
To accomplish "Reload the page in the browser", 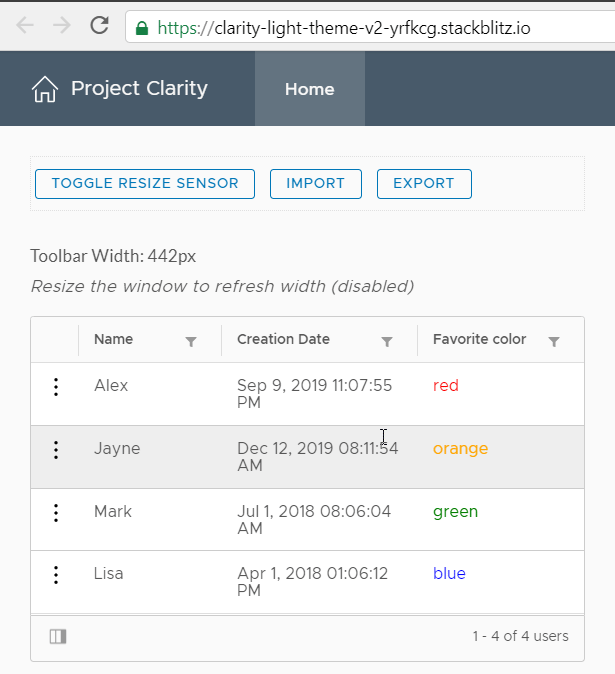I will [99, 26].
